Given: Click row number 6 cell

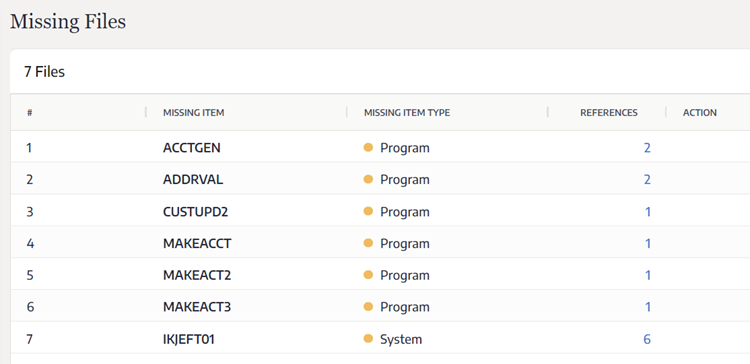Looking at the screenshot, I should [30, 307].
